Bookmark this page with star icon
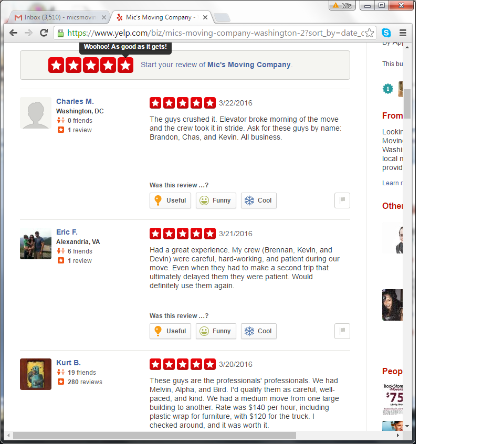Image resolution: width=504 pixels, height=444 pixels. (370, 33)
